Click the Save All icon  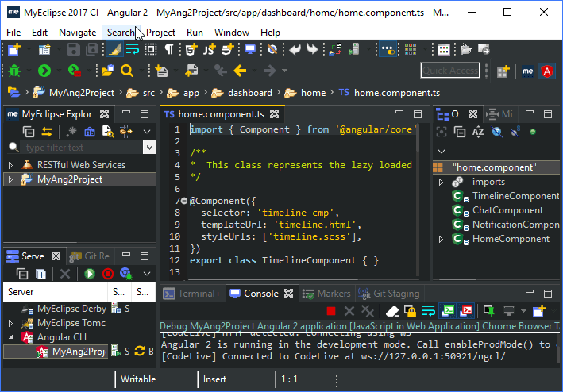92,49
